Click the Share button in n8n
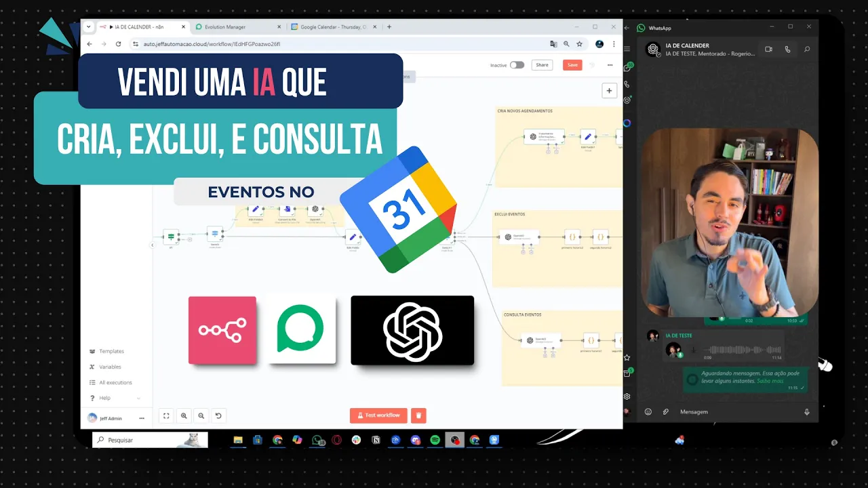The width and height of the screenshot is (868, 488). pyautogui.click(x=542, y=65)
